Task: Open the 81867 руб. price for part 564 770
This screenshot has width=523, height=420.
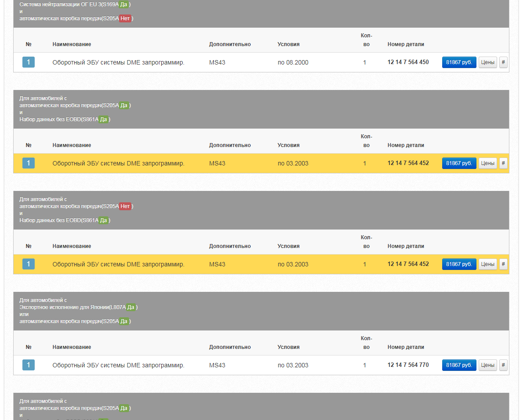Action: (459, 365)
